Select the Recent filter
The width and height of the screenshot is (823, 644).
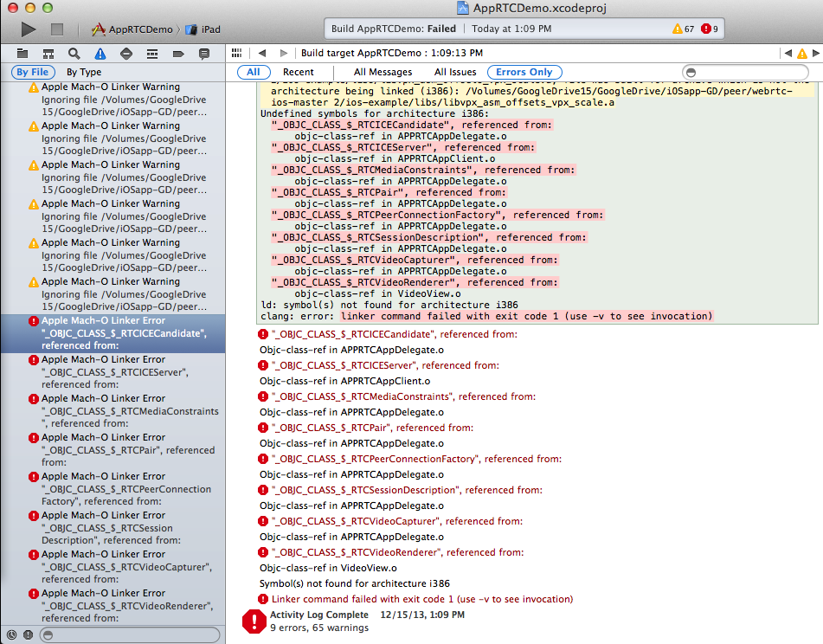tap(298, 72)
